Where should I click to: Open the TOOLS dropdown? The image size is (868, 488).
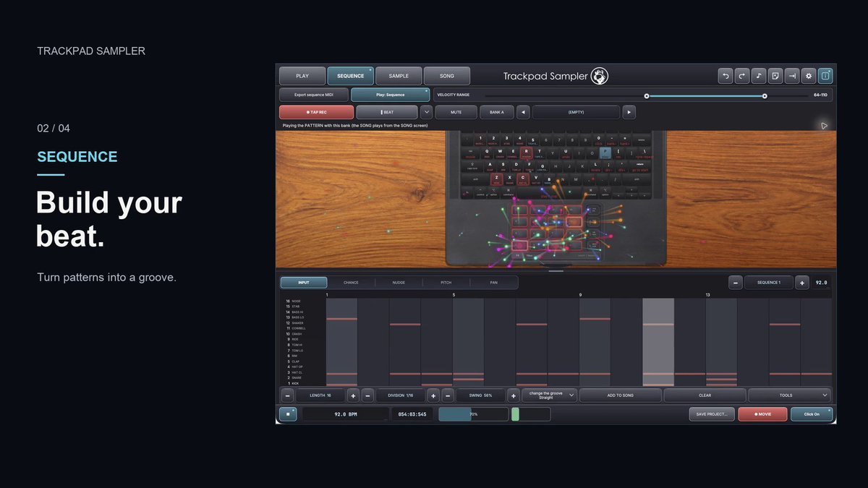[x=789, y=395]
